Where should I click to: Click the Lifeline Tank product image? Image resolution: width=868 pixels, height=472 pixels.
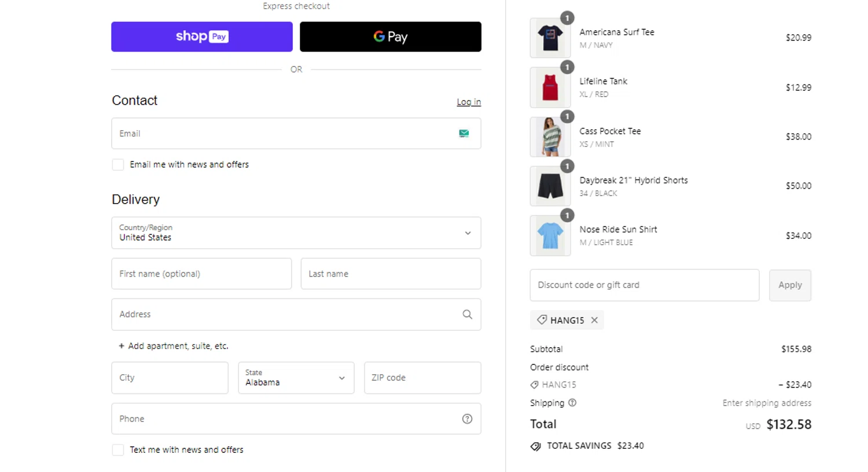coord(550,88)
